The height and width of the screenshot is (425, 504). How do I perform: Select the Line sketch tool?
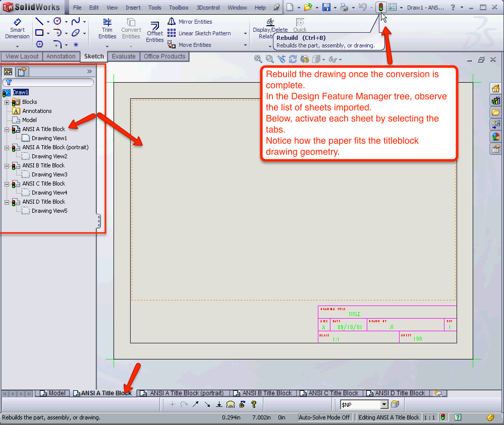[x=39, y=22]
